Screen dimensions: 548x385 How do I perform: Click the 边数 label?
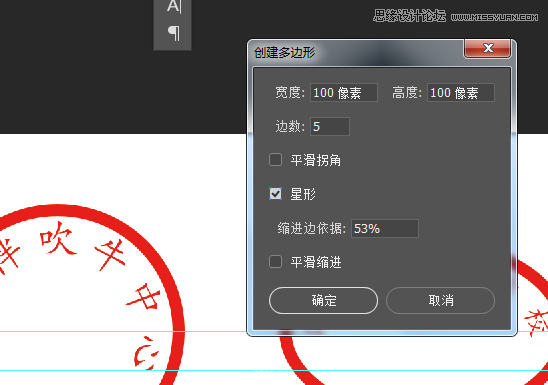coord(290,126)
